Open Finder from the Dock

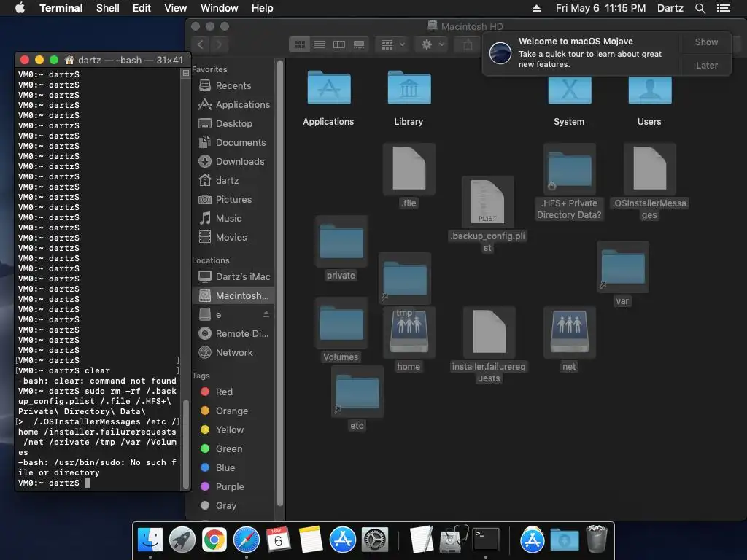[x=150, y=540]
